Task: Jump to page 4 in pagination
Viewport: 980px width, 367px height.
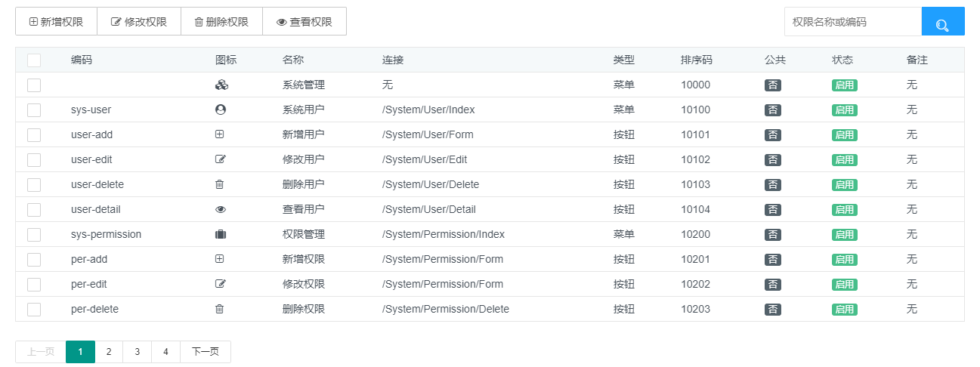Action: coord(165,352)
